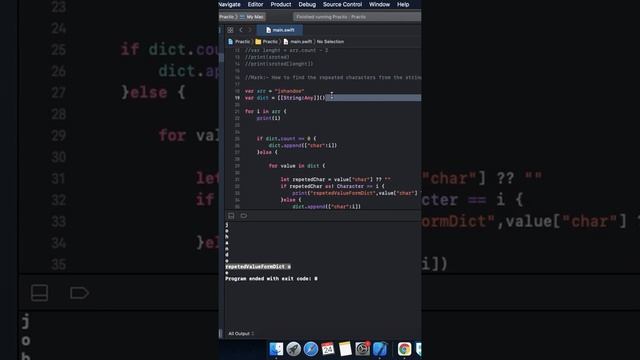The width and height of the screenshot is (640, 360).
Task: Open Notes from the Dock
Action: point(345,349)
